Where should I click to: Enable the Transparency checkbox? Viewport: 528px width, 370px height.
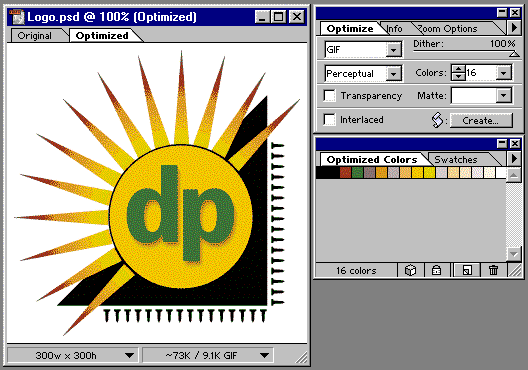(x=329, y=95)
